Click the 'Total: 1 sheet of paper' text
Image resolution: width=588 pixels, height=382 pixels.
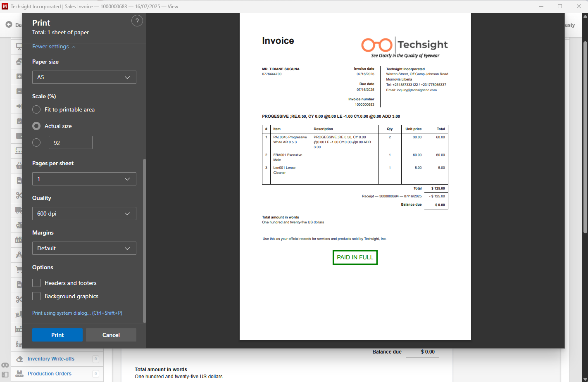(x=61, y=32)
